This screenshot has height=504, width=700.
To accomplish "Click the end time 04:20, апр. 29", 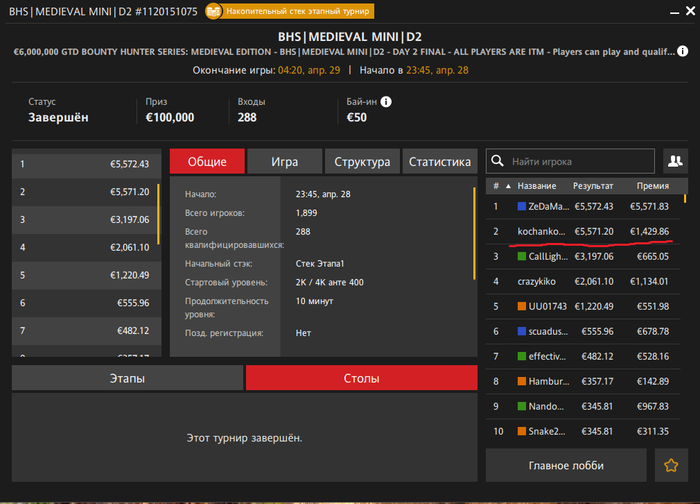I will click(309, 70).
